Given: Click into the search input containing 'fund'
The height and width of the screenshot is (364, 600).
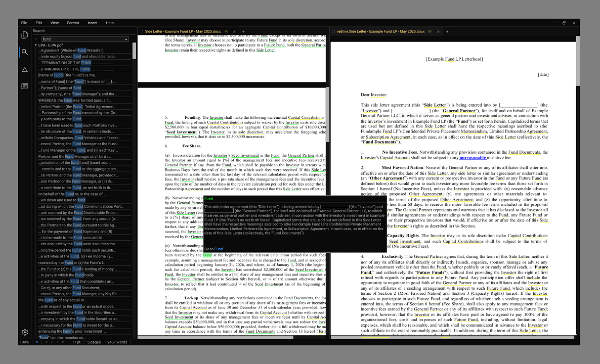Looking at the screenshot, I should [81, 39].
